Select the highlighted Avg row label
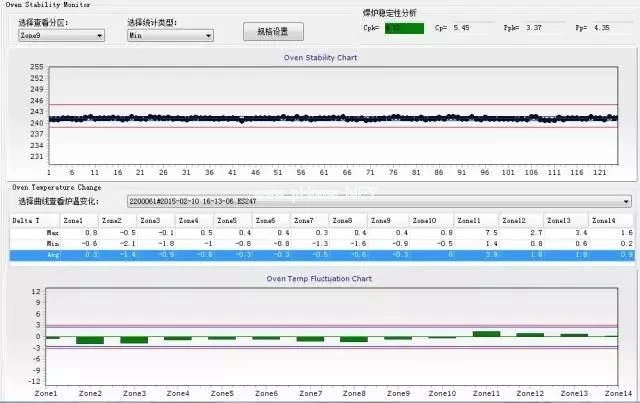The image size is (640, 403). tap(53, 255)
